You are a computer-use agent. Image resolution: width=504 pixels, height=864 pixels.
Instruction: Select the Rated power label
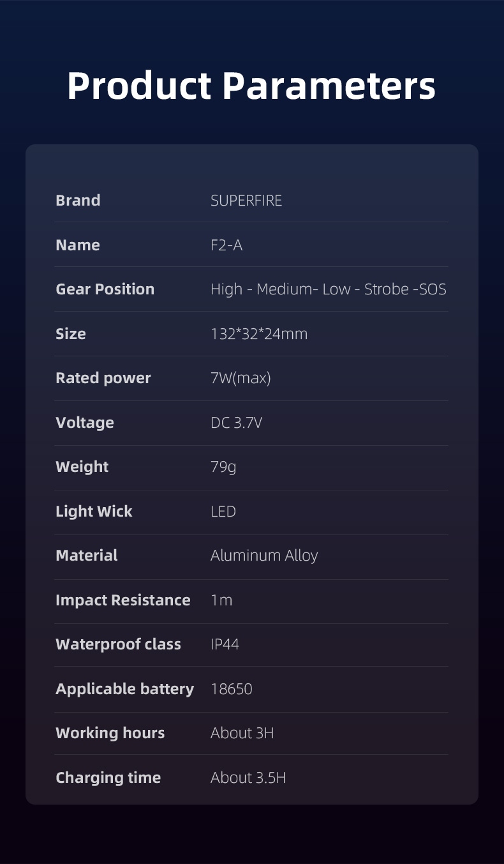(x=103, y=378)
